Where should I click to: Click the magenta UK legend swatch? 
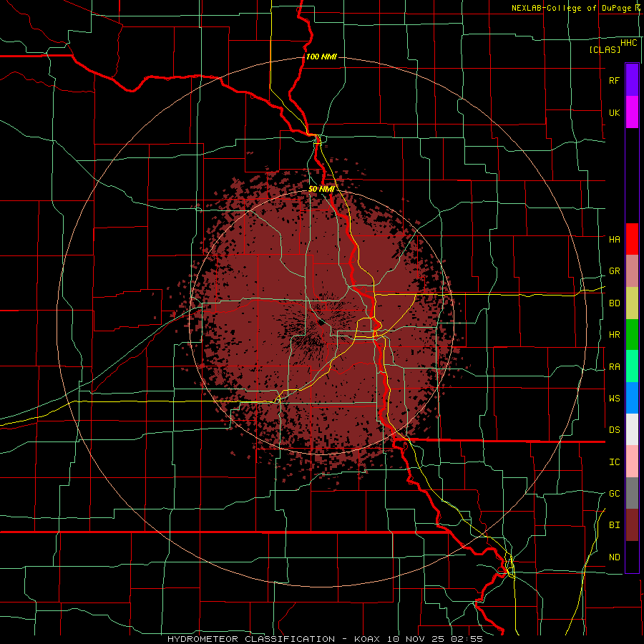(632, 112)
